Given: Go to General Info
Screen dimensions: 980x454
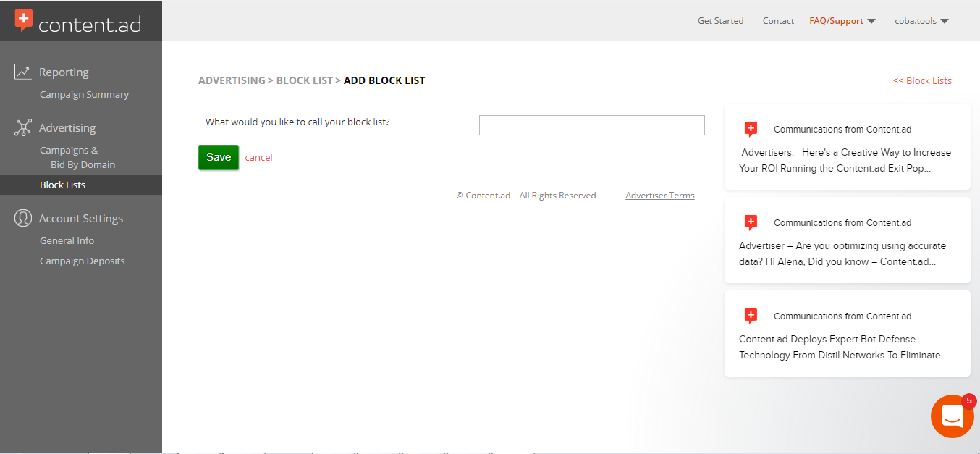Looking at the screenshot, I should point(67,240).
